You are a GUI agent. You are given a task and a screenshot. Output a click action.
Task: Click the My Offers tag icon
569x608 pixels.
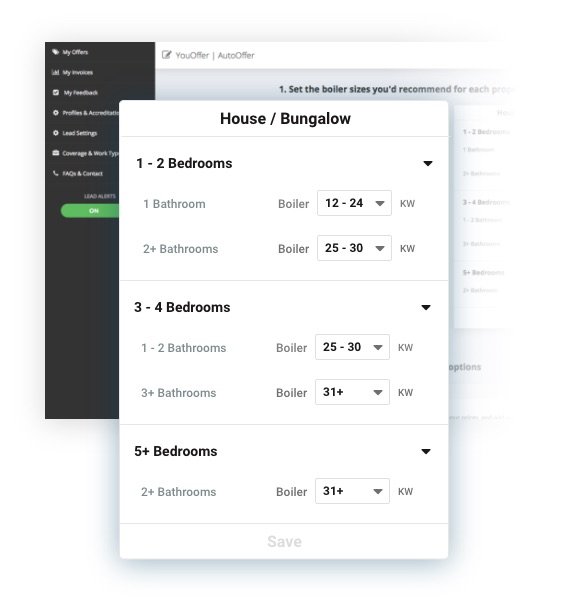[55, 52]
